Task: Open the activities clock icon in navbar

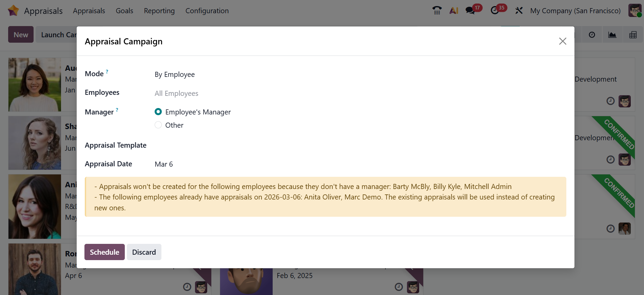Action: click(495, 10)
